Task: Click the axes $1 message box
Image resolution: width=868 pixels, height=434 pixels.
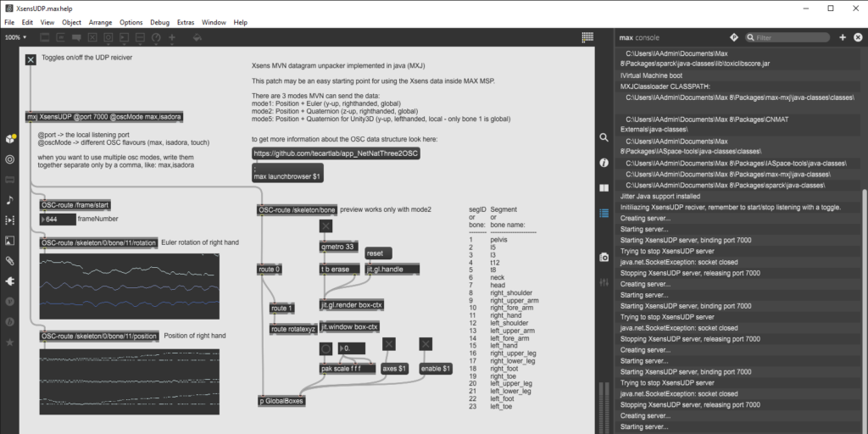Action: [x=395, y=369]
